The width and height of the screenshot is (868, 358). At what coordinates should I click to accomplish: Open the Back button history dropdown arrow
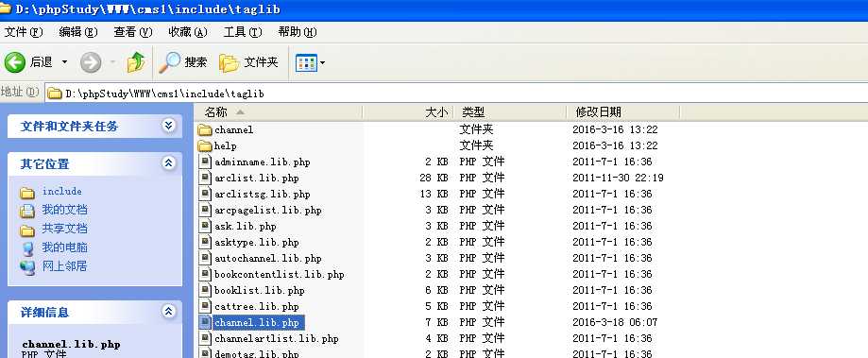(x=64, y=62)
